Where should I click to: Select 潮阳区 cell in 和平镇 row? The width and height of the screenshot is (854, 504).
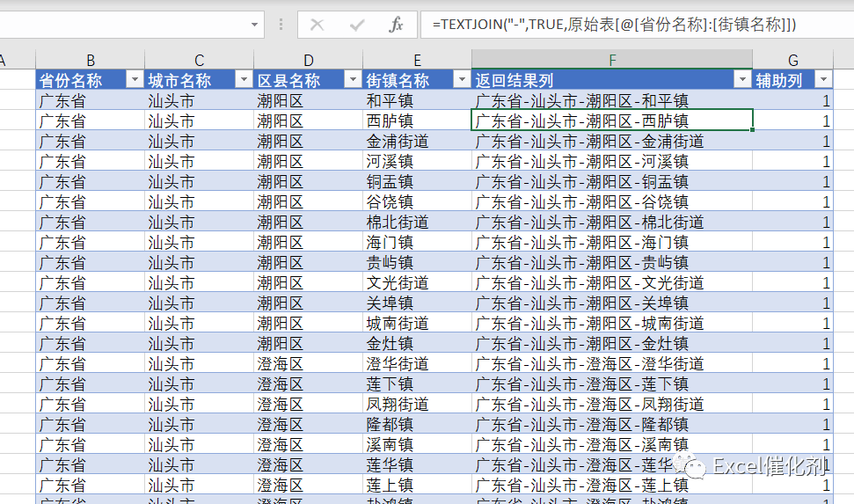tap(309, 100)
